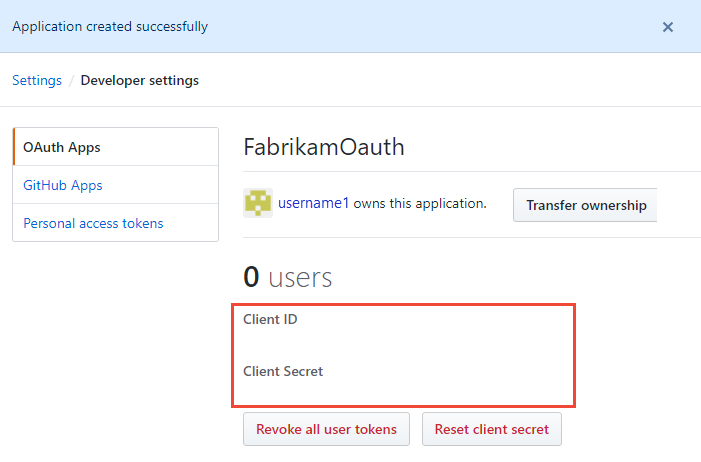Click the username1 avatar image

coord(258,203)
